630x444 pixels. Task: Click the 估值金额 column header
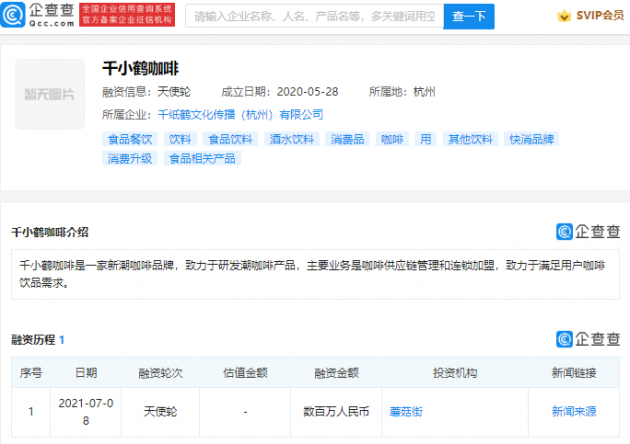[x=245, y=373]
